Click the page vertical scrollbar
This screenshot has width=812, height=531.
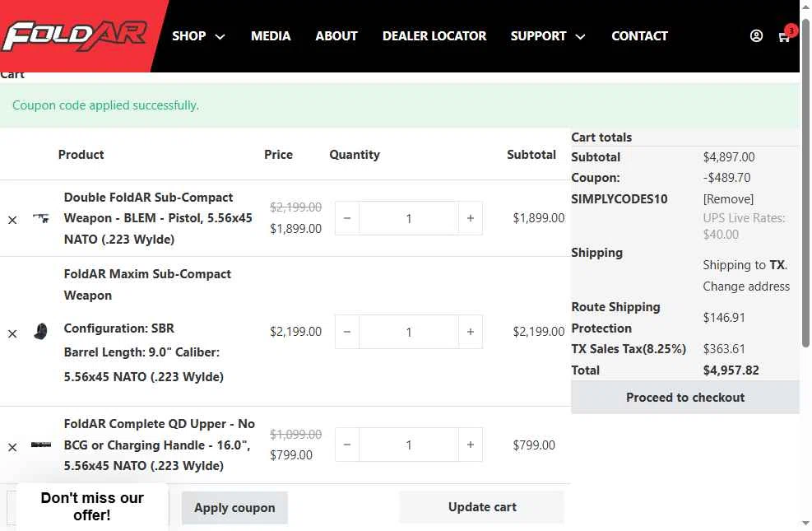coord(805,183)
